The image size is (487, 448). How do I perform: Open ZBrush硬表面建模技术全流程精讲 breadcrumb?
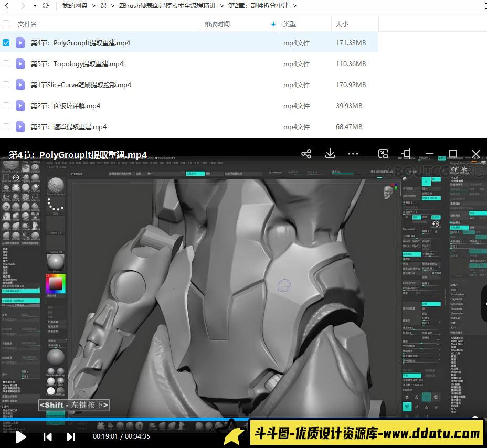(x=167, y=6)
